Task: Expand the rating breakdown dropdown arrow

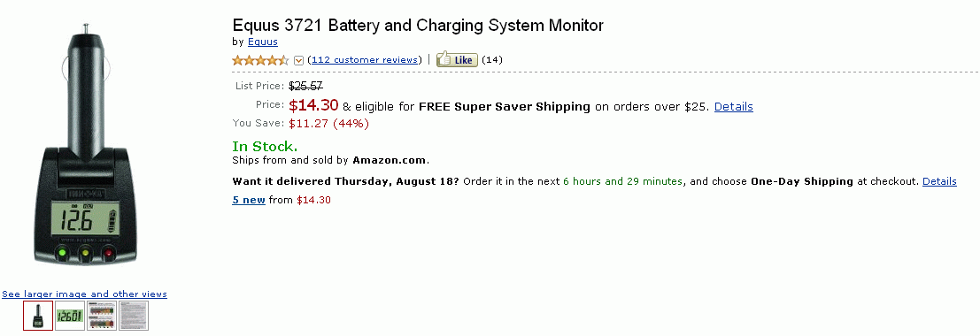Action: (x=298, y=61)
